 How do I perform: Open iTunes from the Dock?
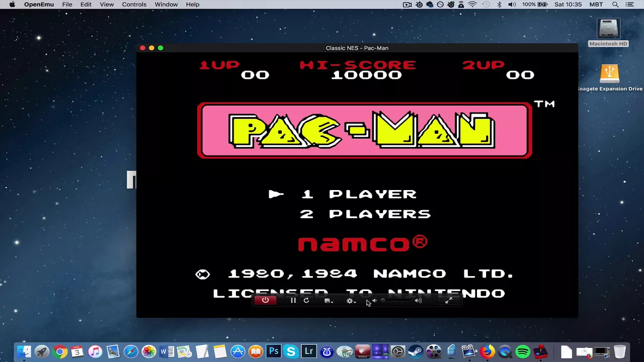tap(95, 351)
